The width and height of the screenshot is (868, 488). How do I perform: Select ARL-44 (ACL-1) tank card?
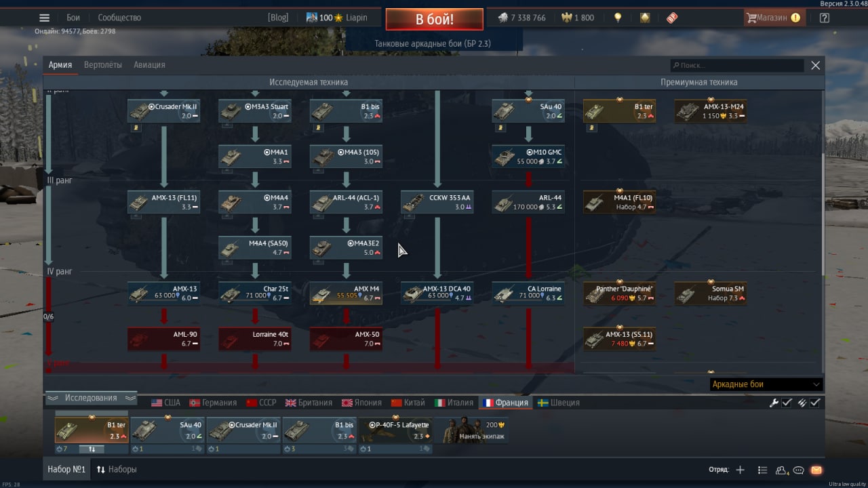coord(346,202)
